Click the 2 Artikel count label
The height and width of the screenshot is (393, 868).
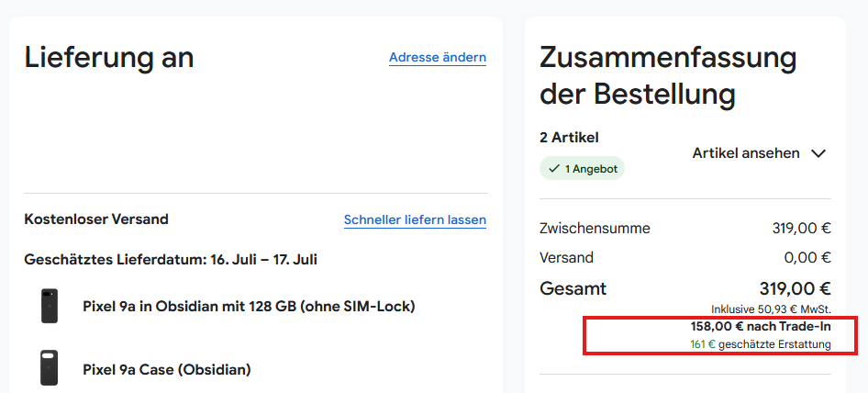pos(569,138)
